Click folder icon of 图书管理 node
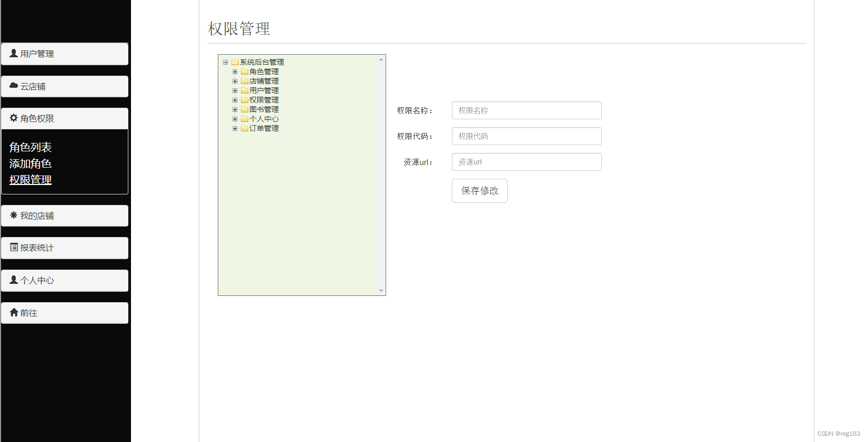868x442 pixels. [245, 109]
